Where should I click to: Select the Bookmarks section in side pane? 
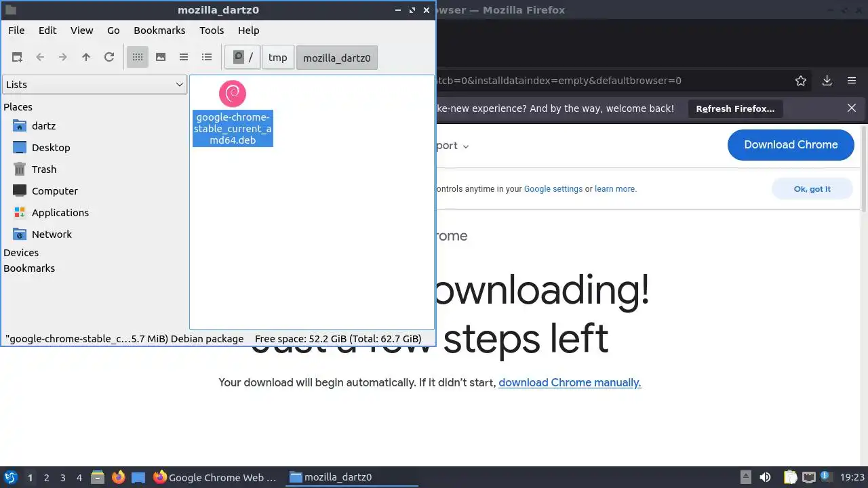tap(29, 268)
